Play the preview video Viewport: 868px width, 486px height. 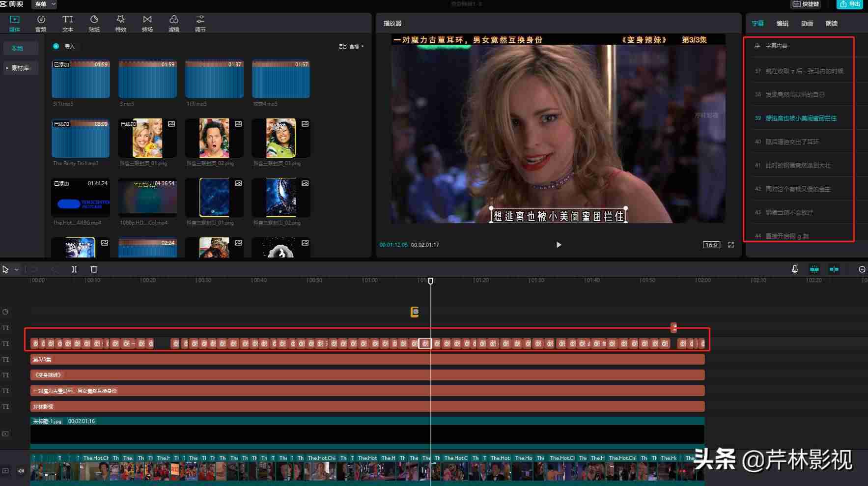click(559, 245)
